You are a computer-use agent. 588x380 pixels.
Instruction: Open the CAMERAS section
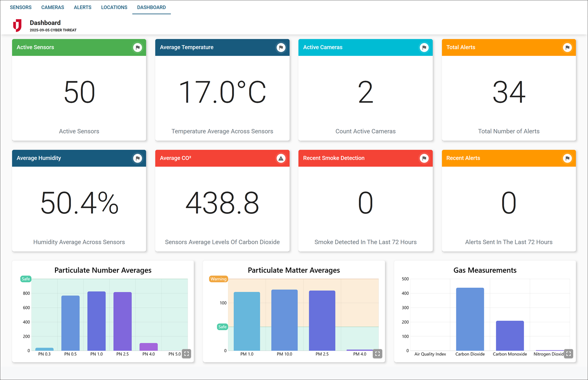click(x=52, y=7)
